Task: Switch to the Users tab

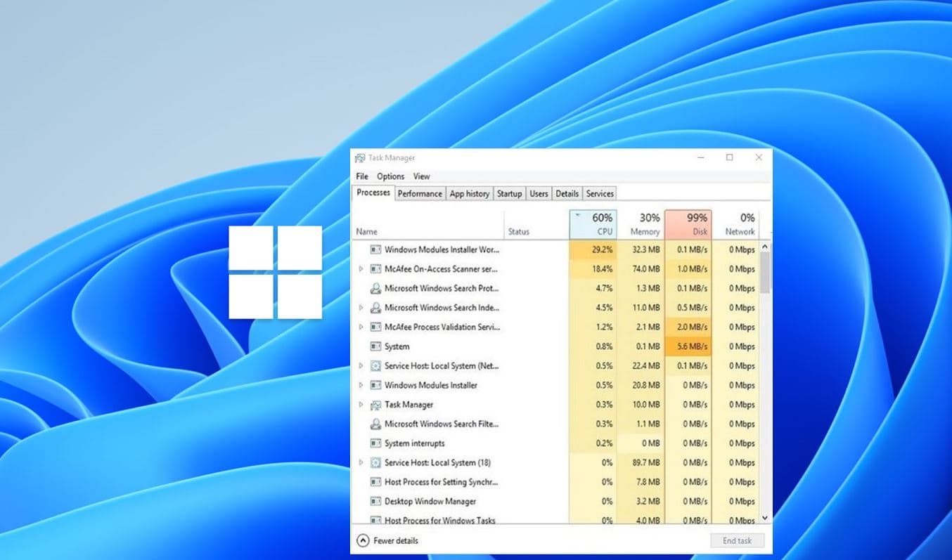Action: tap(539, 194)
